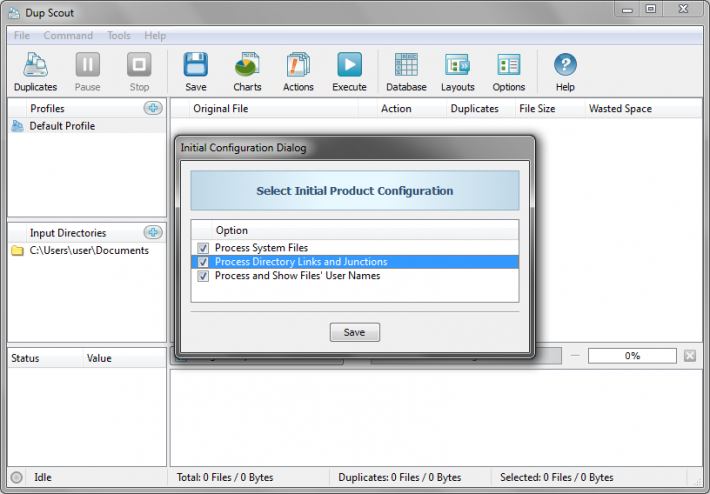Click the Initial Configuration Dialog title bar

point(355,148)
